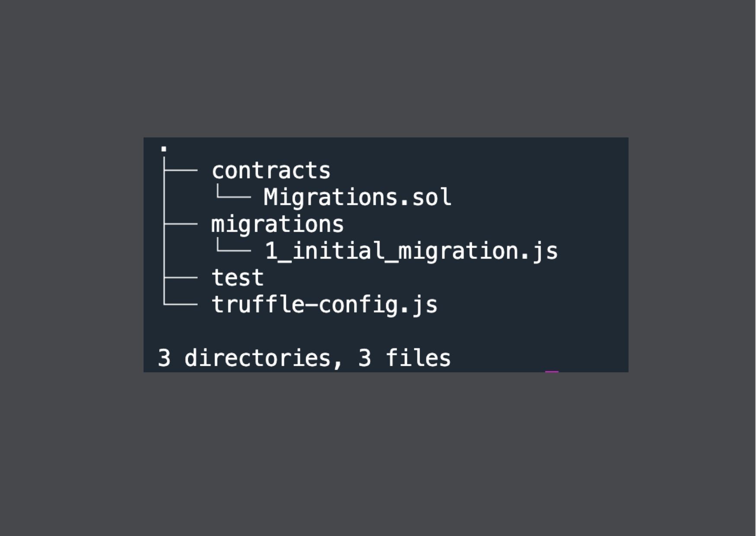Viewport: 756px width, 536px height.
Task: Click the branch line before test
Action: [x=181, y=278]
